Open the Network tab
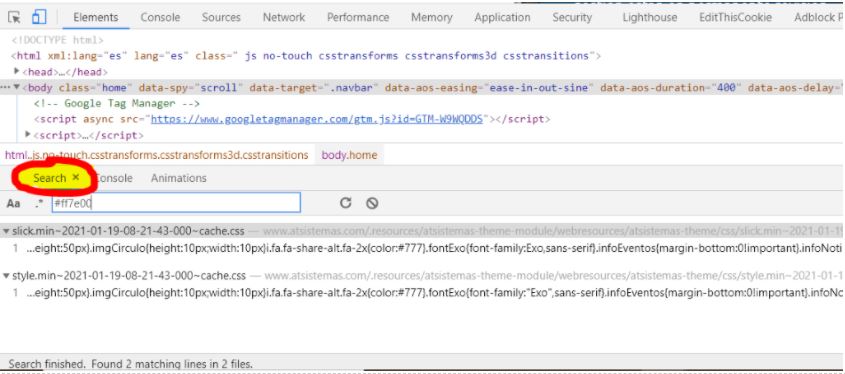845x374 pixels. (x=284, y=17)
